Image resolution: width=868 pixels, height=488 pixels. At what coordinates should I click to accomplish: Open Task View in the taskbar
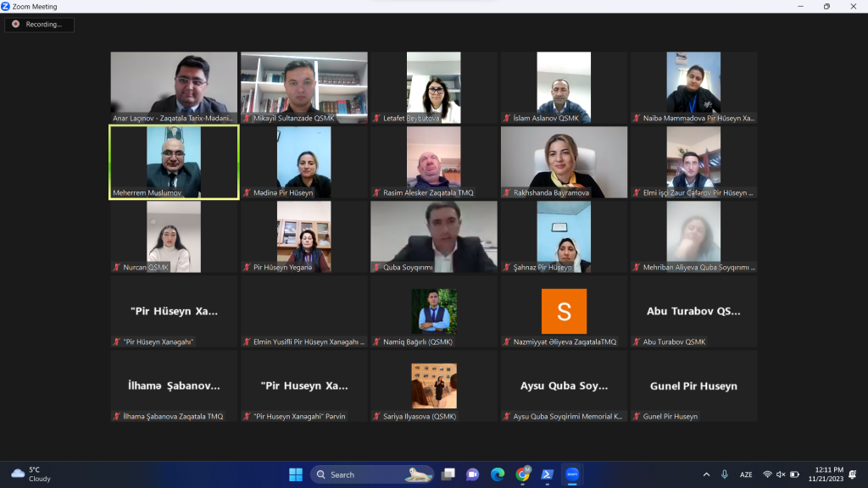pyautogui.click(x=448, y=474)
